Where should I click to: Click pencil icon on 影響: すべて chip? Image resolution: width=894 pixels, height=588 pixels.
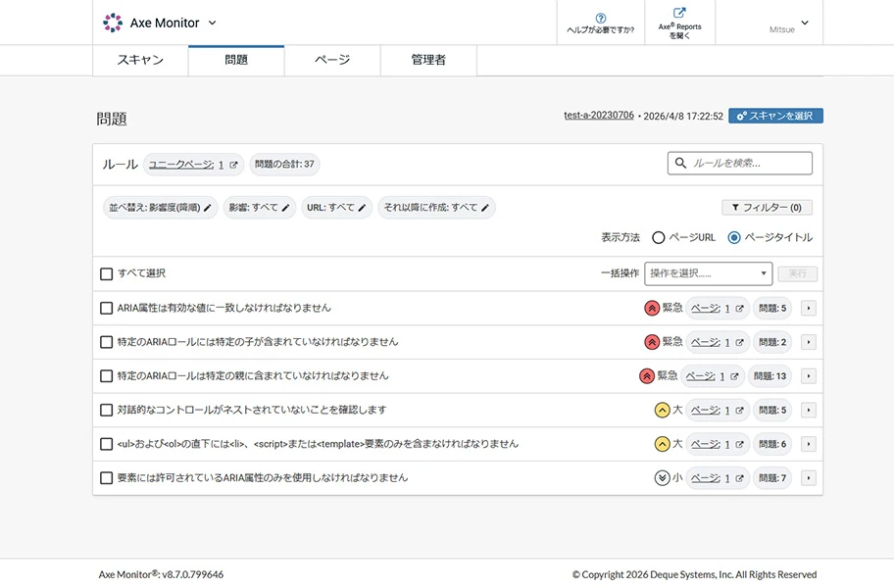[285, 208]
